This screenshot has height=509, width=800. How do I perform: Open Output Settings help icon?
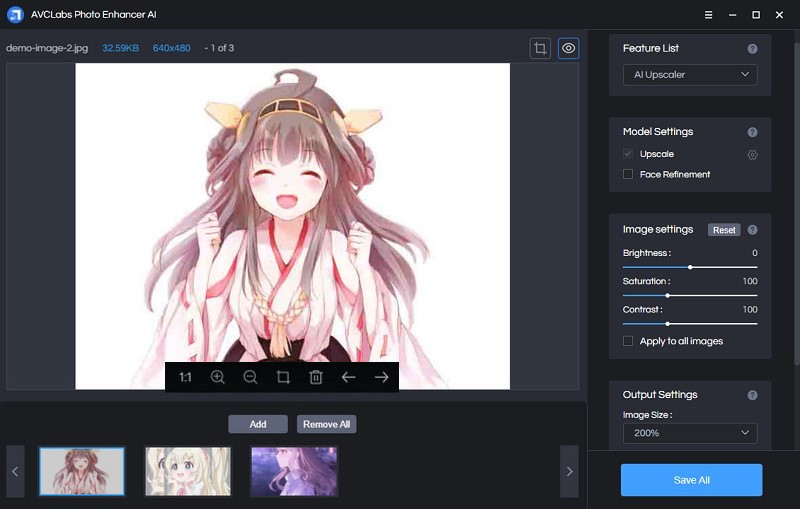click(x=752, y=395)
